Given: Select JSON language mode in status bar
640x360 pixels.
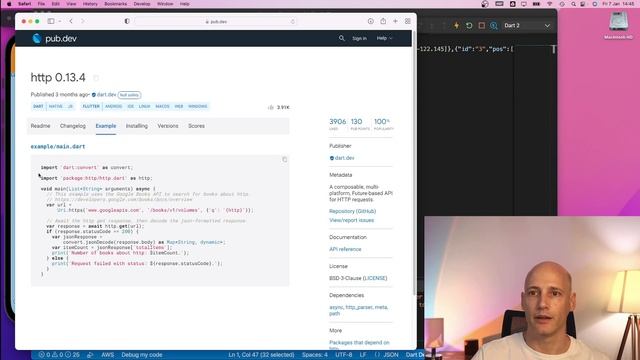Looking at the screenshot, I should point(391,355).
